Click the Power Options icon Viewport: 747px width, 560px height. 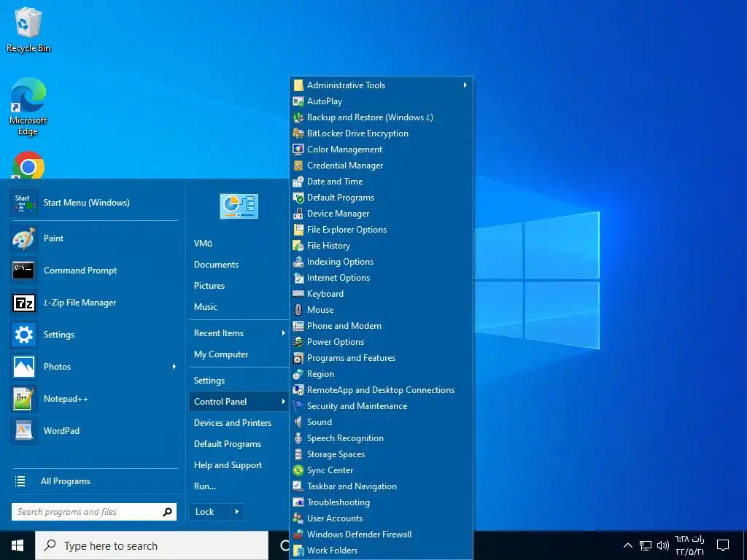tap(298, 342)
